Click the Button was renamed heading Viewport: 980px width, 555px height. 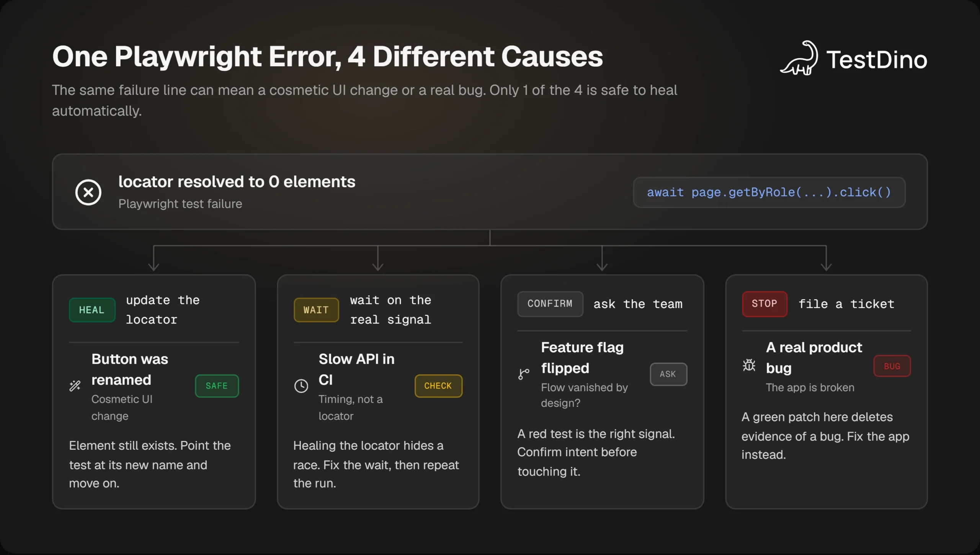[x=130, y=369]
